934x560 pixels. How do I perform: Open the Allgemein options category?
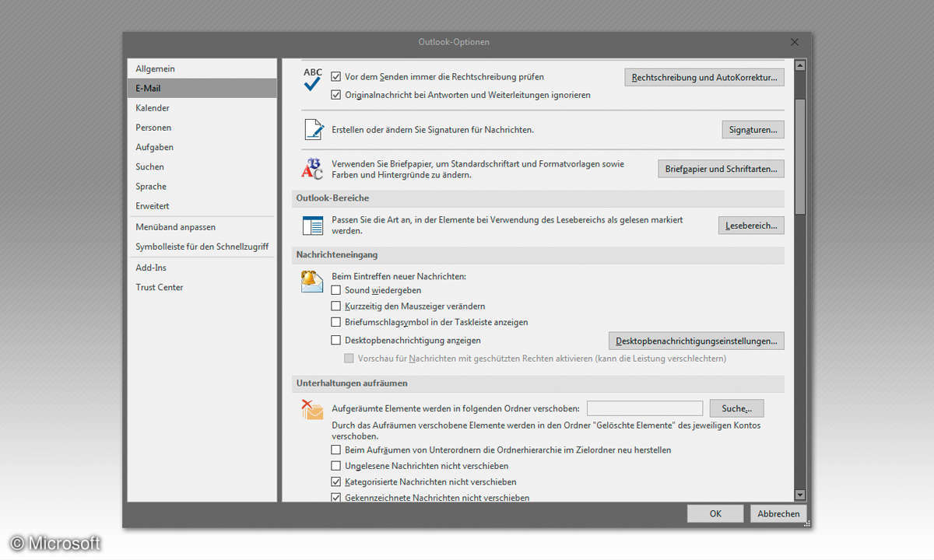pos(202,68)
